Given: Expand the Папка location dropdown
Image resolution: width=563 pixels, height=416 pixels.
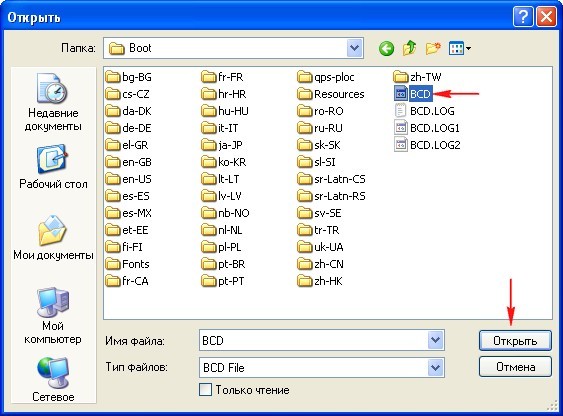Looking at the screenshot, I should 354,48.
